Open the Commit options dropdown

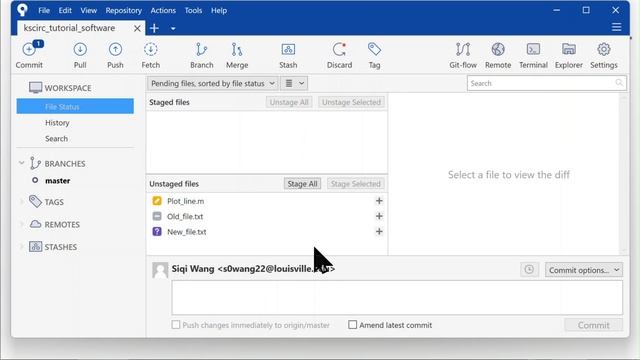pos(584,270)
